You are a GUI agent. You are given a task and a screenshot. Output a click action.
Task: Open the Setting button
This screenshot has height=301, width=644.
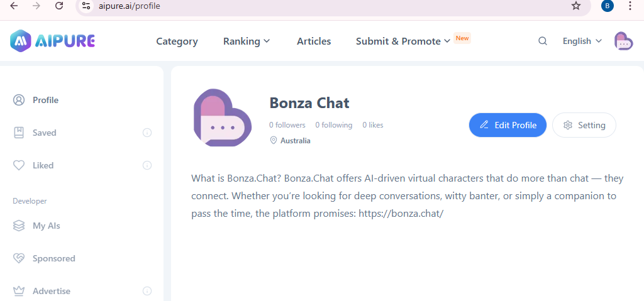(x=584, y=125)
